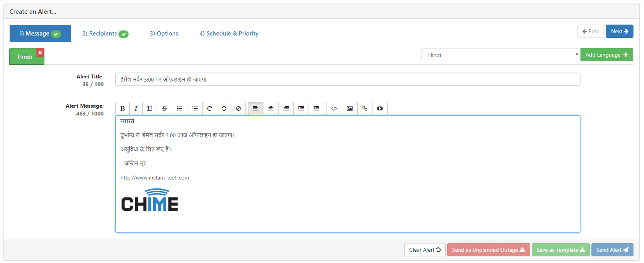This screenshot has height=263, width=644.
Task: Click the Next button
Action: [619, 31]
